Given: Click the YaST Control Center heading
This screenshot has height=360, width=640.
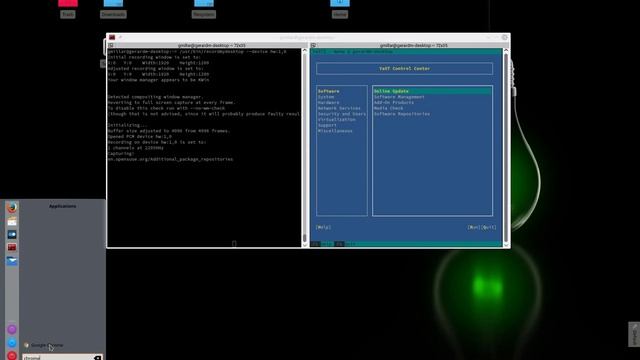Looking at the screenshot, I should point(404,69).
